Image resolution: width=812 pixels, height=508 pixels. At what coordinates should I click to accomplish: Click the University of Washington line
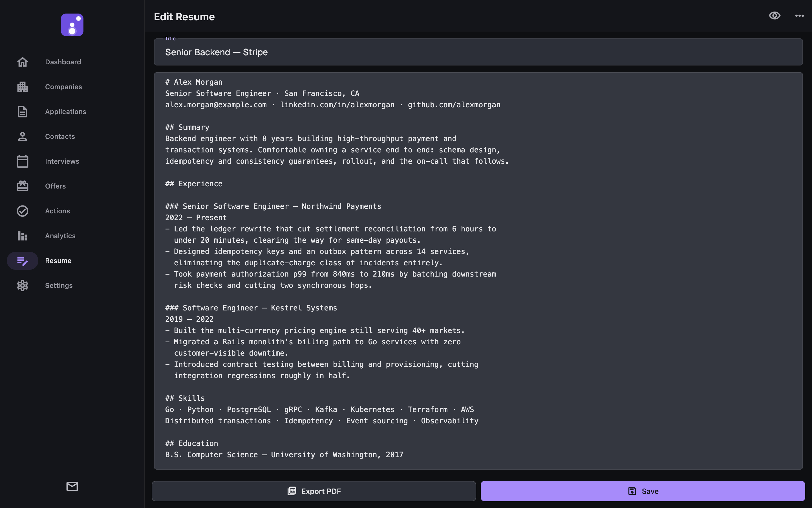284,455
